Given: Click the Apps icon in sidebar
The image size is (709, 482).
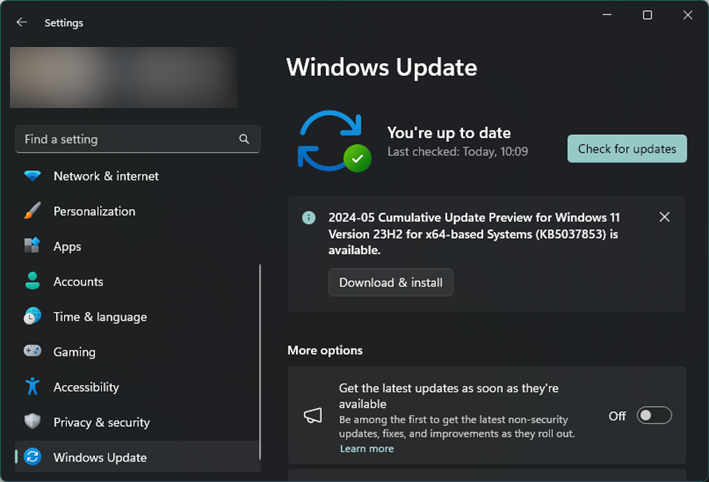Looking at the screenshot, I should click(32, 246).
